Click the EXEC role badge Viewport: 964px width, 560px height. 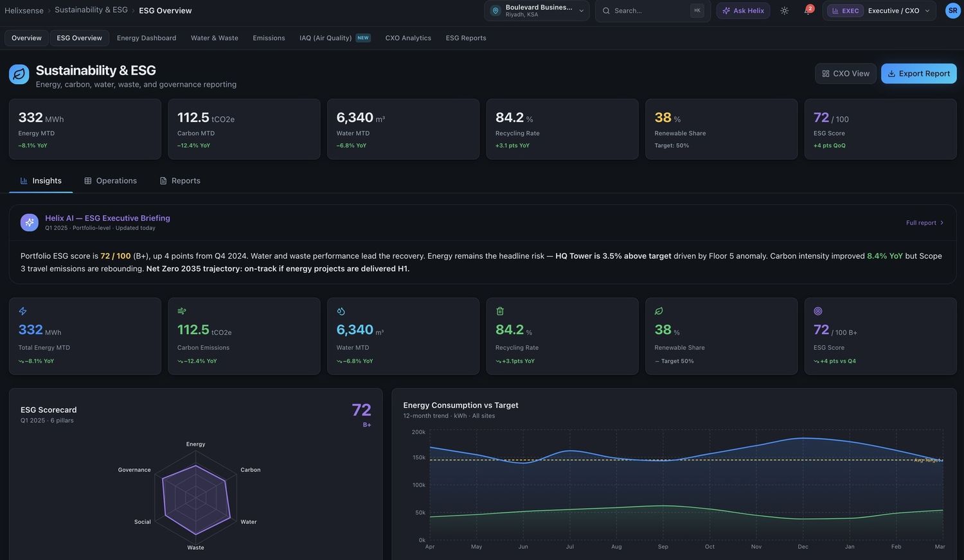click(x=845, y=11)
